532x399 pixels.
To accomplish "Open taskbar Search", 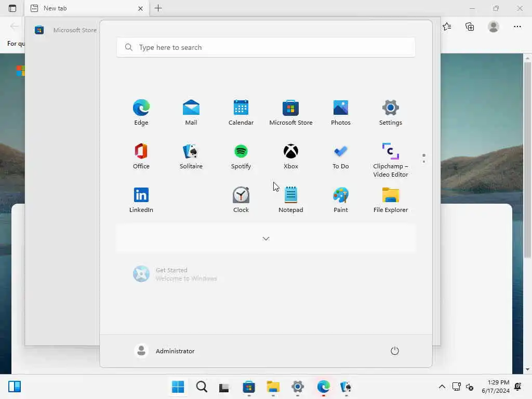I will pos(202,387).
